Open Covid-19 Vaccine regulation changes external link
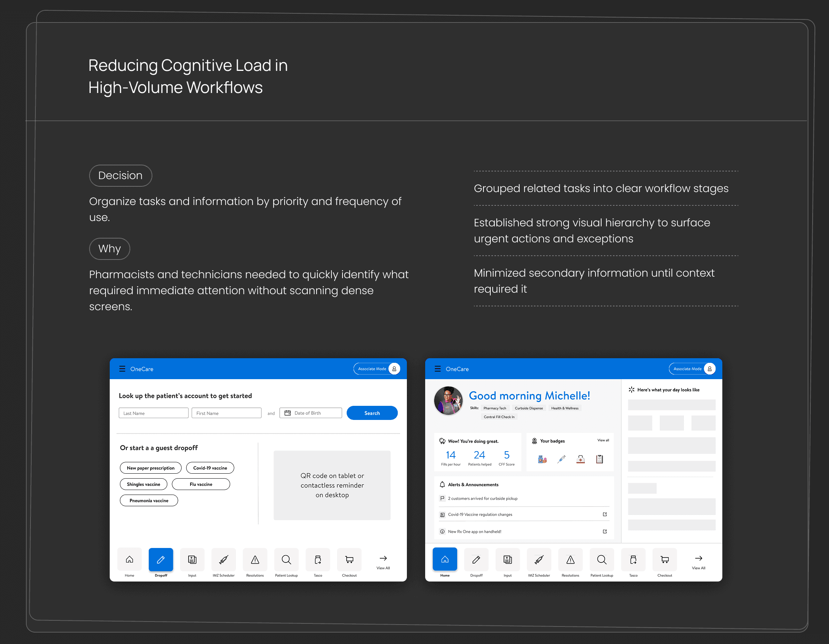Screen dimensions: 829x644 (605, 514)
